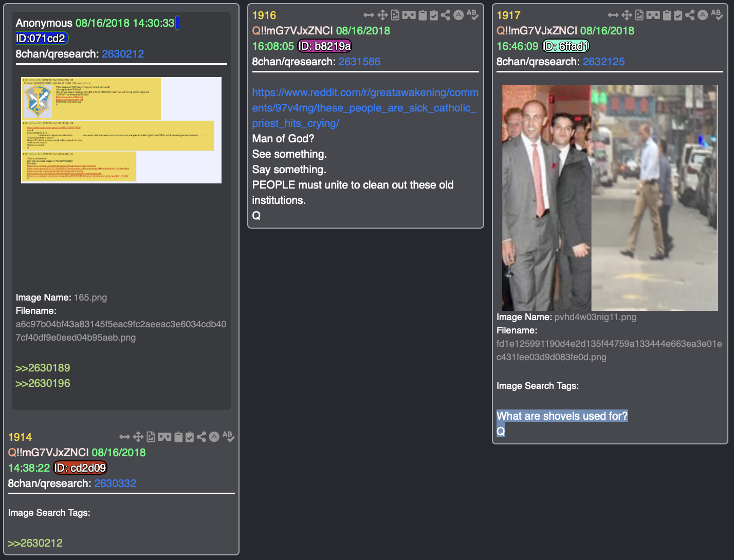Viewport: 734px width, 560px height.
Task: Click the clipboard checkmark icon on post 1914
Action: click(x=190, y=437)
